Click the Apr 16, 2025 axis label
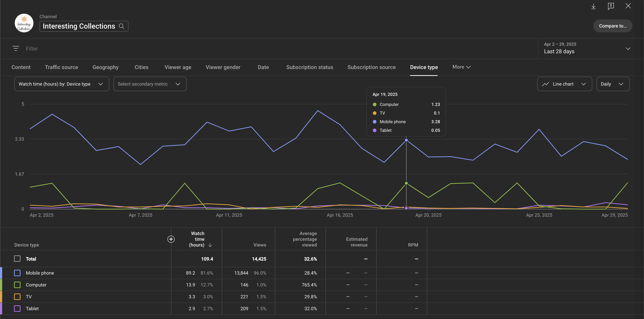 click(340, 215)
